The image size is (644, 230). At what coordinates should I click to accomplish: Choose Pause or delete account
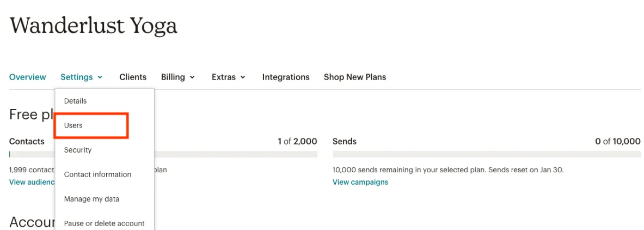click(x=104, y=223)
